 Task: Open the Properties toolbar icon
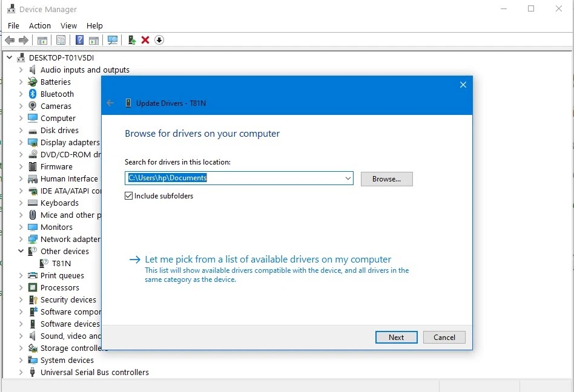[x=61, y=40]
